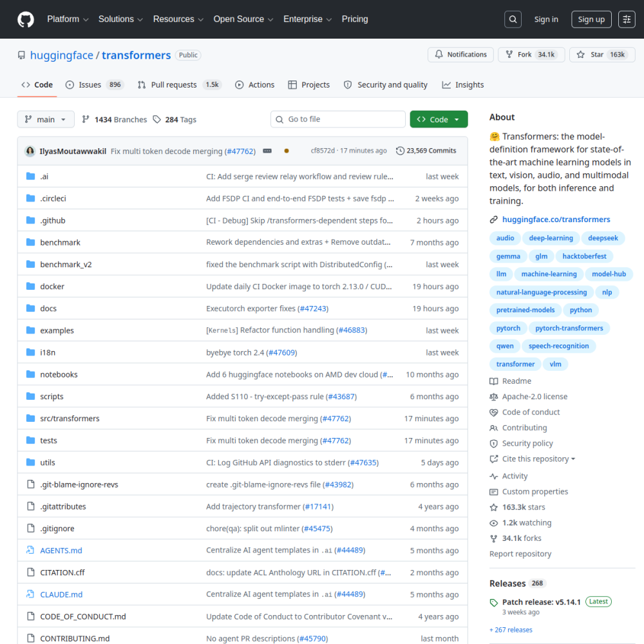The image size is (644, 644).
Task: Click the 1434 Branches link
Action: tap(114, 120)
